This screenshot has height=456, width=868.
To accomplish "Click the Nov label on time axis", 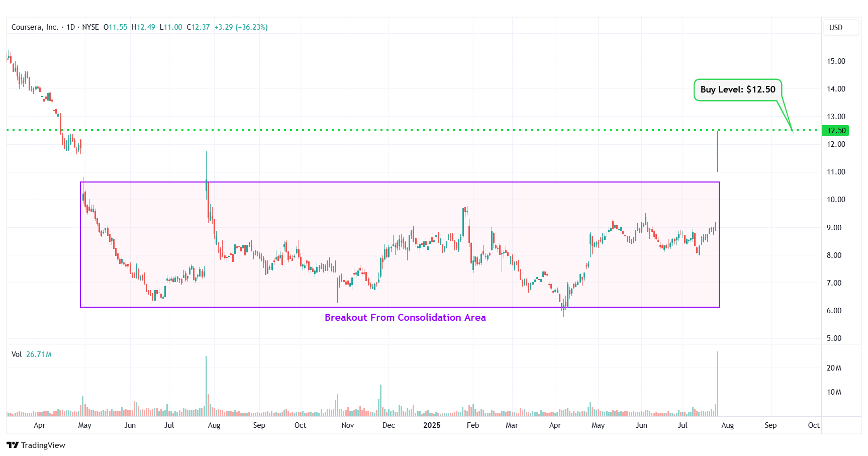I will point(347,425).
